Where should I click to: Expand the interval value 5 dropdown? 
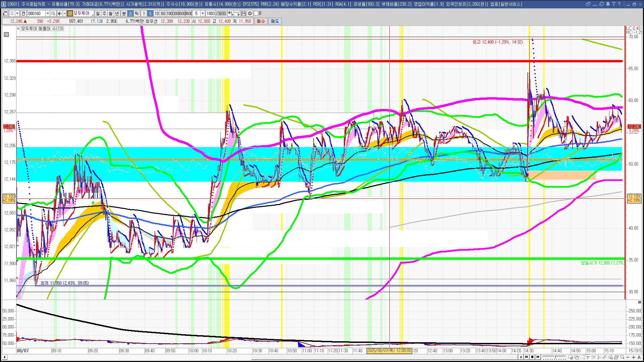coord(203,13)
